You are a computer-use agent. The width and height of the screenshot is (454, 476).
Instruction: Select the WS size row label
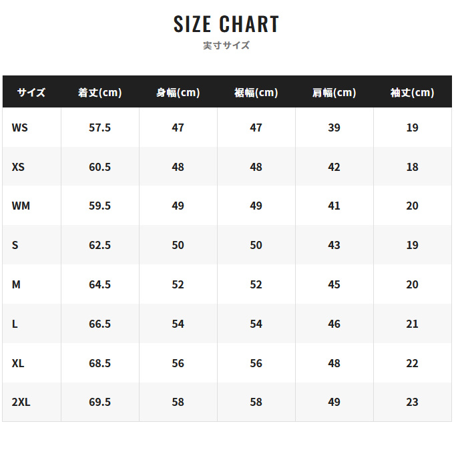click(20, 128)
